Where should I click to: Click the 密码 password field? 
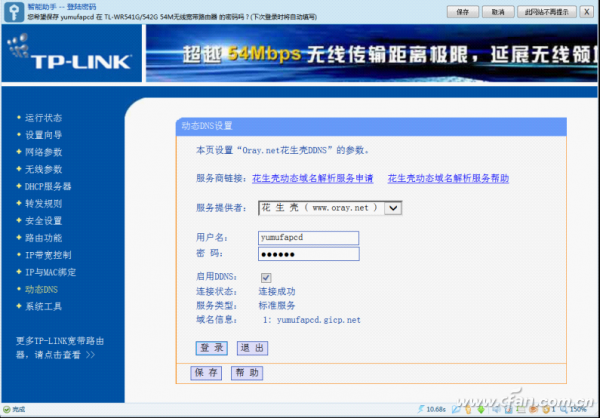click(x=307, y=254)
